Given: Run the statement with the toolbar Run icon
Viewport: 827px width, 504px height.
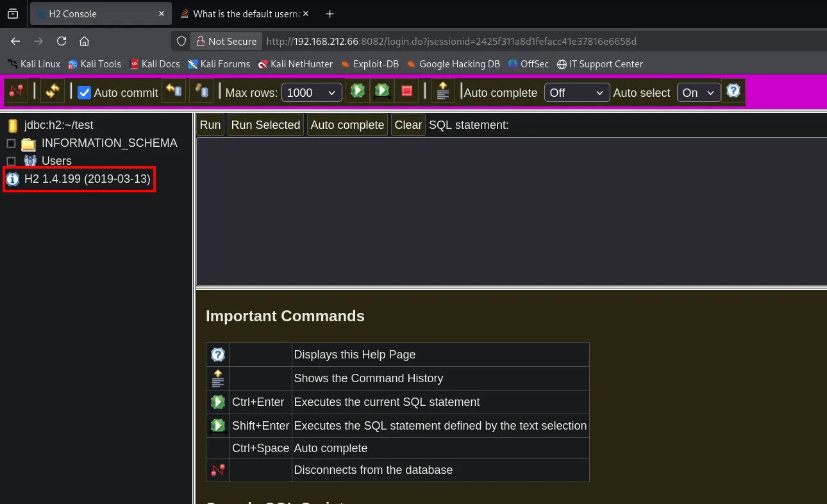Looking at the screenshot, I should coord(358,91).
